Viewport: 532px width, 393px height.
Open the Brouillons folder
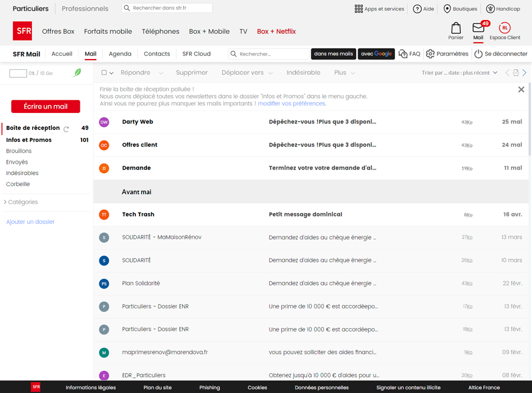click(x=19, y=151)
